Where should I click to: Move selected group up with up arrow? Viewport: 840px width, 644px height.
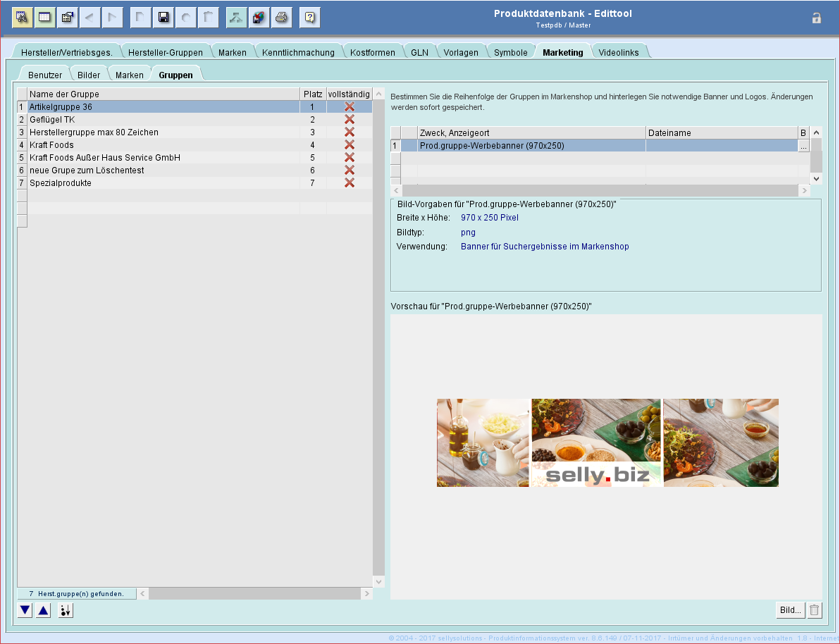tap(44, 611)
